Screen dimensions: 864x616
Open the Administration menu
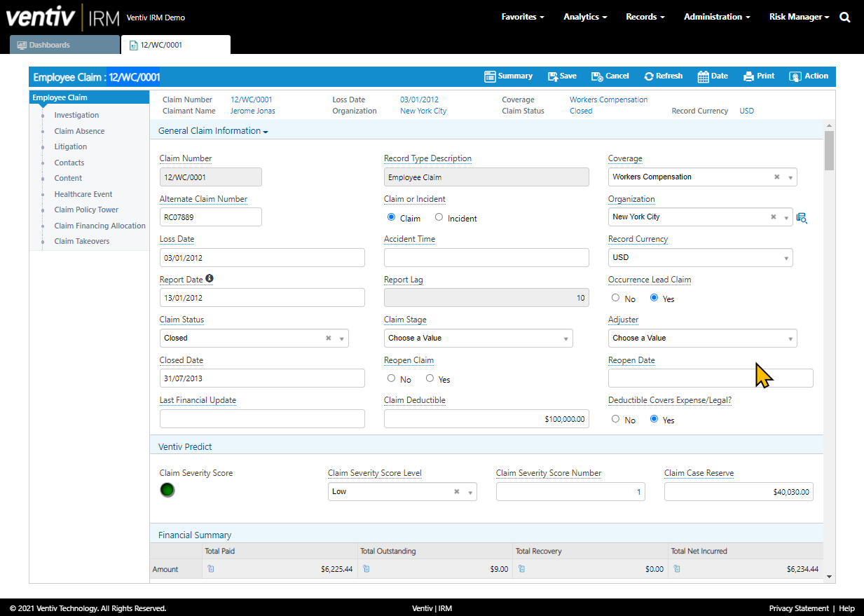tap(717, 17)
